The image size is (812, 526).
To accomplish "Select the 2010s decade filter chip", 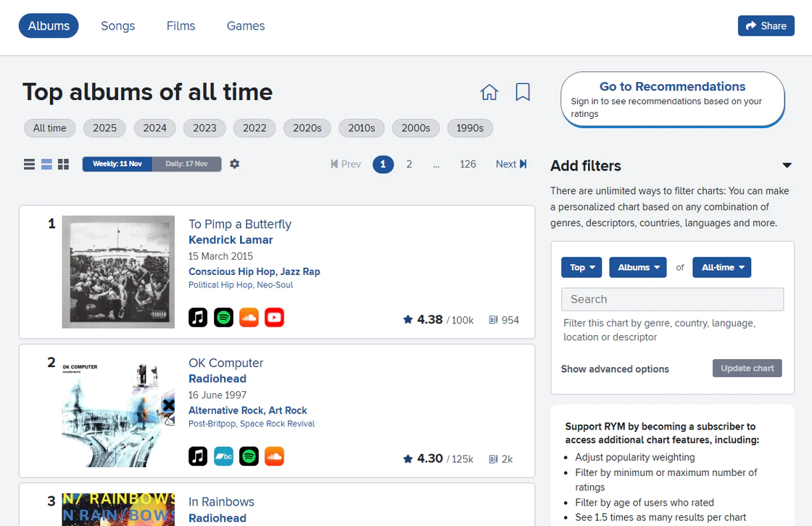I will coord(361,128).
